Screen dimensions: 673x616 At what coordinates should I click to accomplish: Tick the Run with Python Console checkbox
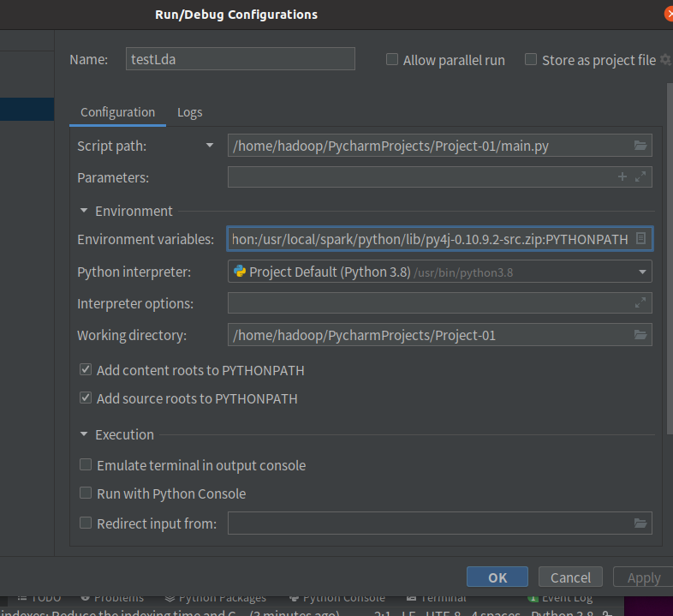tap(86, 493)
